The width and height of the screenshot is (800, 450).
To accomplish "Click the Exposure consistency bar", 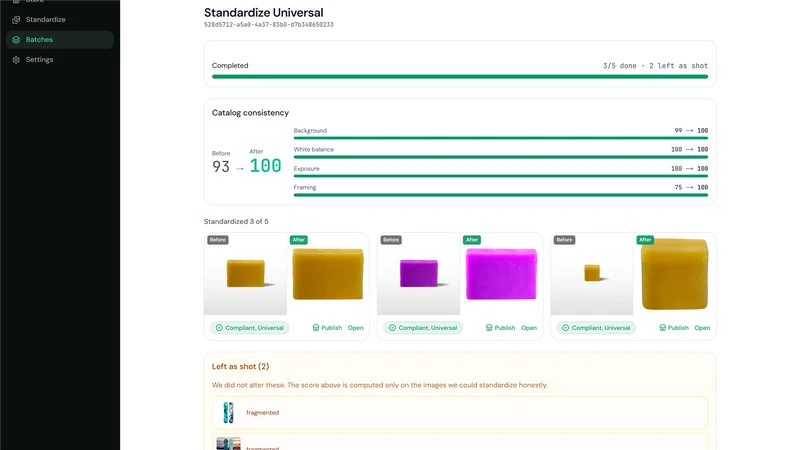I will [x=501, y=176].
